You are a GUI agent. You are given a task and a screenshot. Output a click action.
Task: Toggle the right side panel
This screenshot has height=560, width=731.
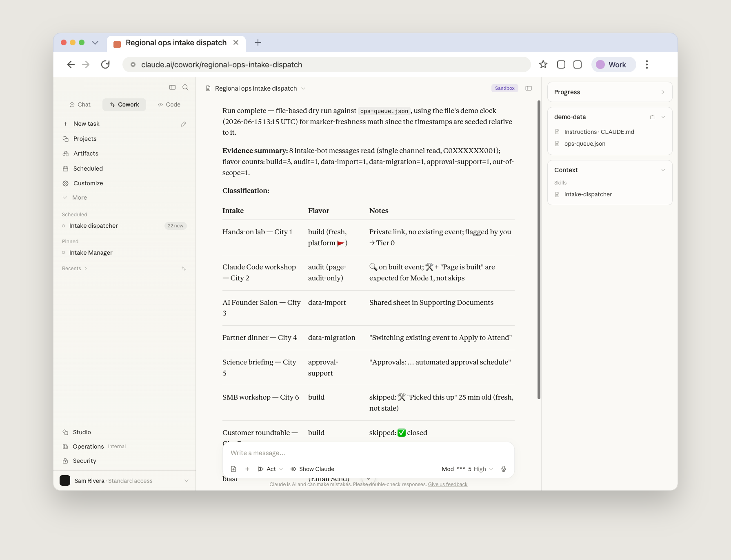coord(529,88)
